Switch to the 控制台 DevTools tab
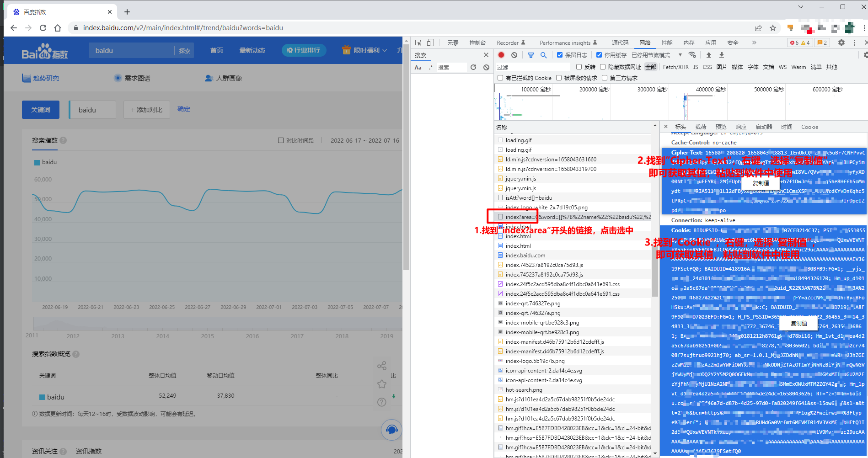This screenshot has width=868, height=458. coord(477,43)
